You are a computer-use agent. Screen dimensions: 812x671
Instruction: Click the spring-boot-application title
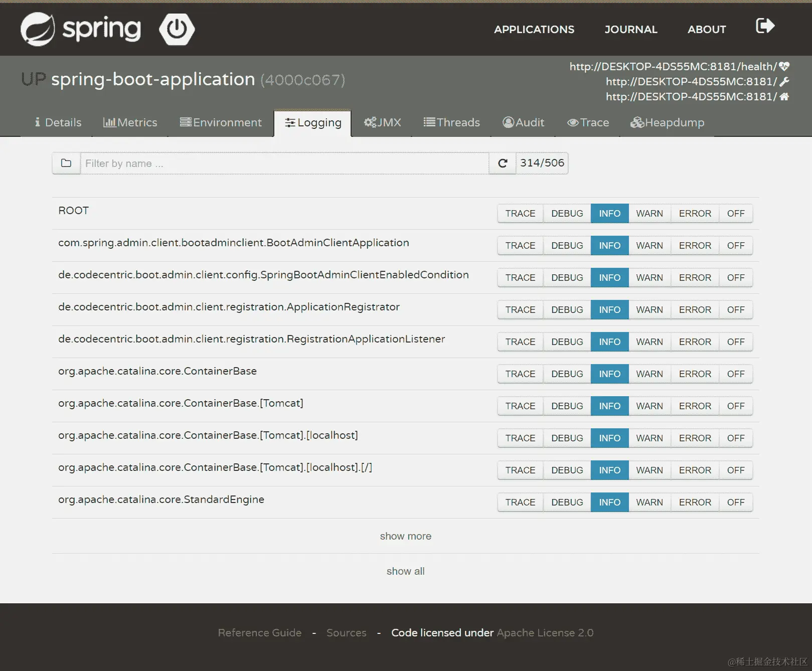tap(153, 79)
